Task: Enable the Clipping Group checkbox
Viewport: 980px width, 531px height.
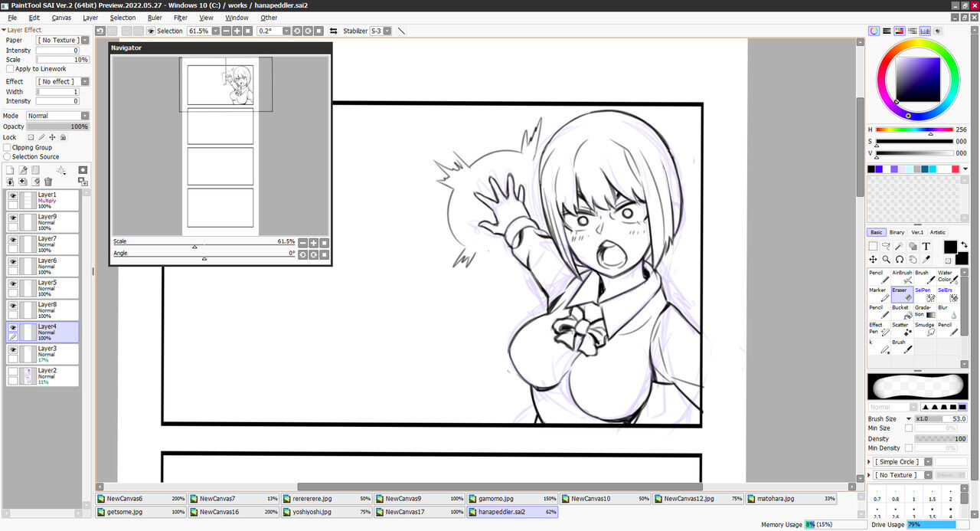Action: click(7, 148)
